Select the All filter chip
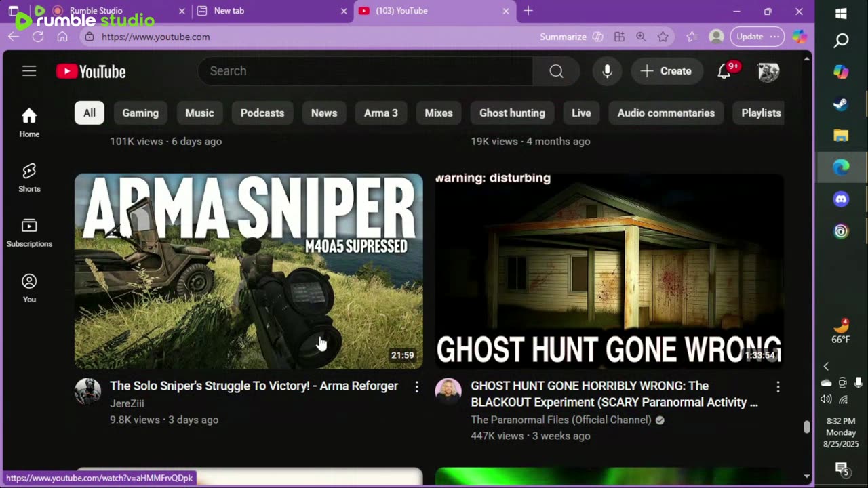Viewport: 868px width, 488px height. tap(90, 113)
